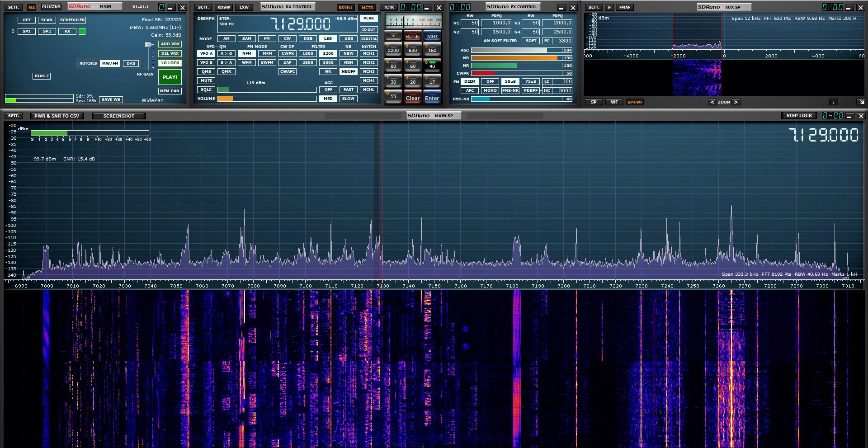Click the SCREENSHOT button
This screenshot has width=868, height=448.
(118, 116)
